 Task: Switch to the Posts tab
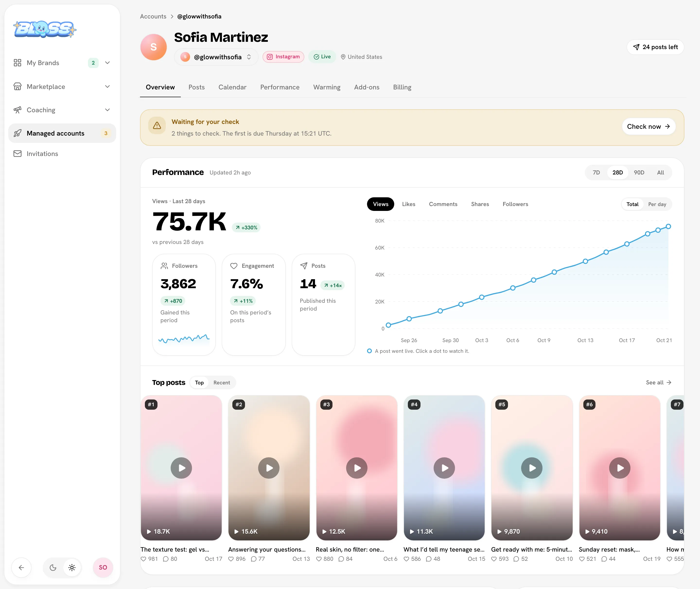point(196,87)
